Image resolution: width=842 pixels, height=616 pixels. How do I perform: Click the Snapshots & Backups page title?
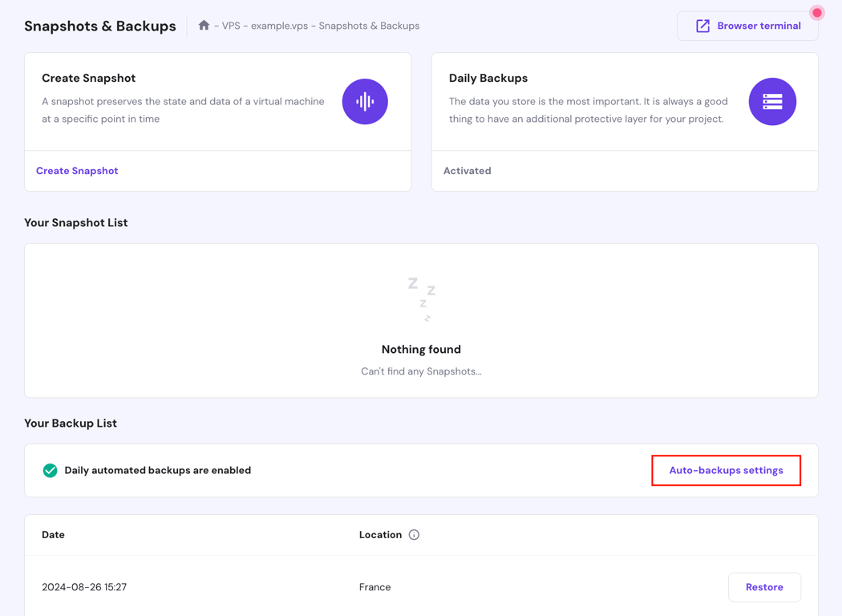point(99,26)
